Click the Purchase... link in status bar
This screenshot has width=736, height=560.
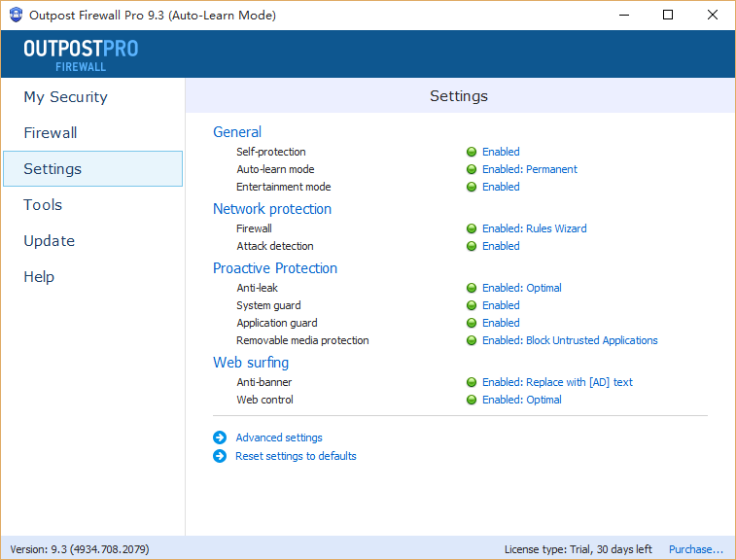point(695,549)
